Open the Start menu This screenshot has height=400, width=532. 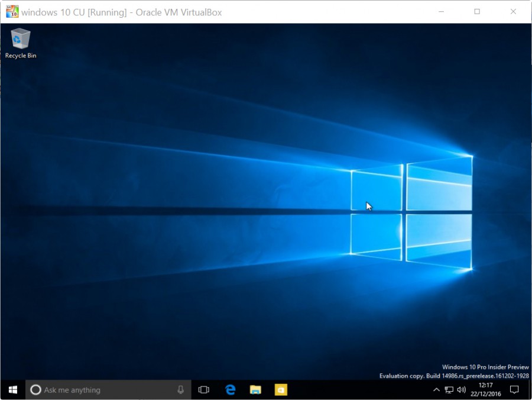(x=12, y=389)
